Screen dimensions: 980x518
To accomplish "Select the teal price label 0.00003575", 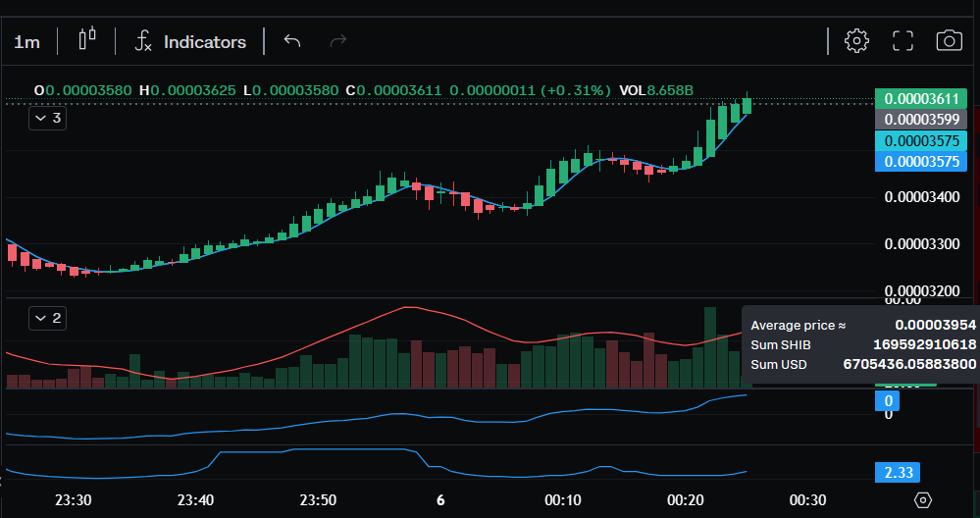I will 921,140.
